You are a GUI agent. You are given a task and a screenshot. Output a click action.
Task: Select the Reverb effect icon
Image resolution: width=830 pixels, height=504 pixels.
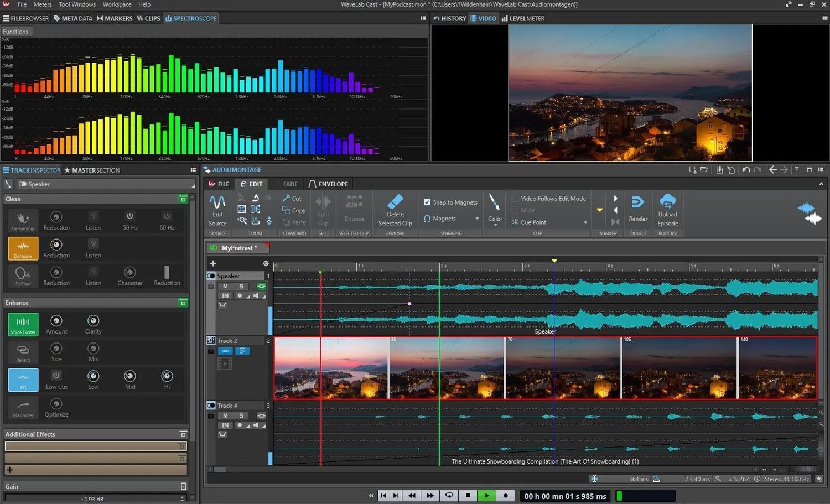pos(23,351)
